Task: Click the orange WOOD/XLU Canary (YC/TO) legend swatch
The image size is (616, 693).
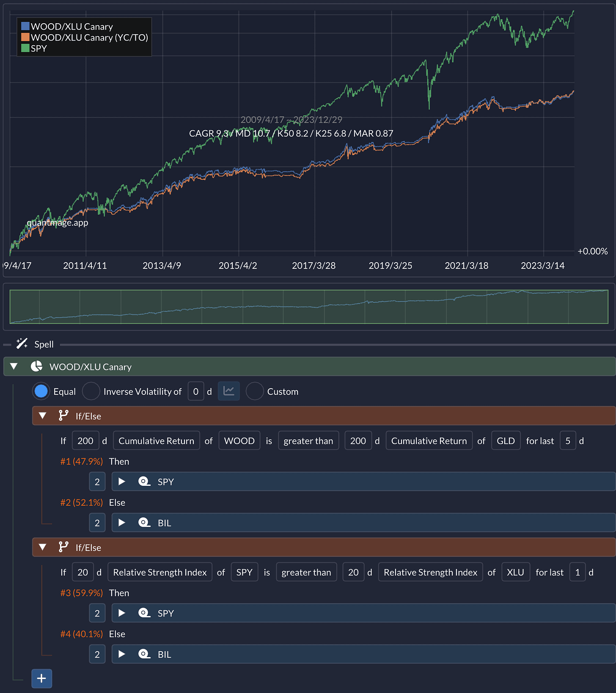Action: tap(25, 37)
